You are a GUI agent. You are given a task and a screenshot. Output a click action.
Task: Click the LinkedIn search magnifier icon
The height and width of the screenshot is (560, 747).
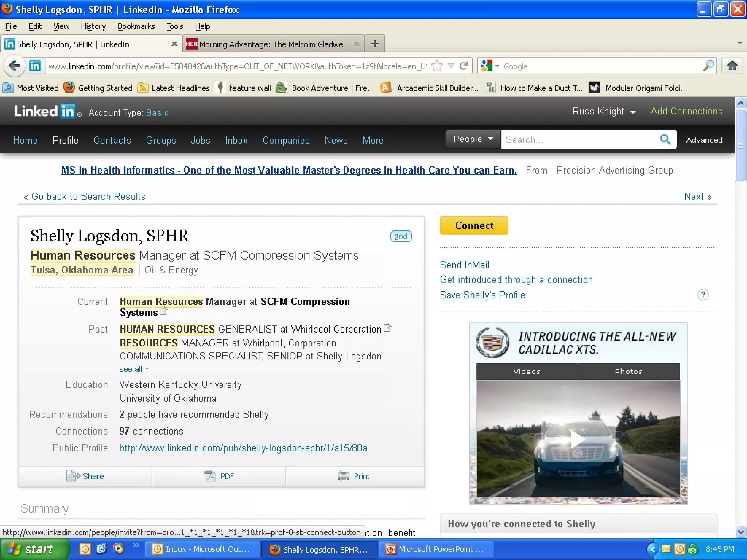665,139
